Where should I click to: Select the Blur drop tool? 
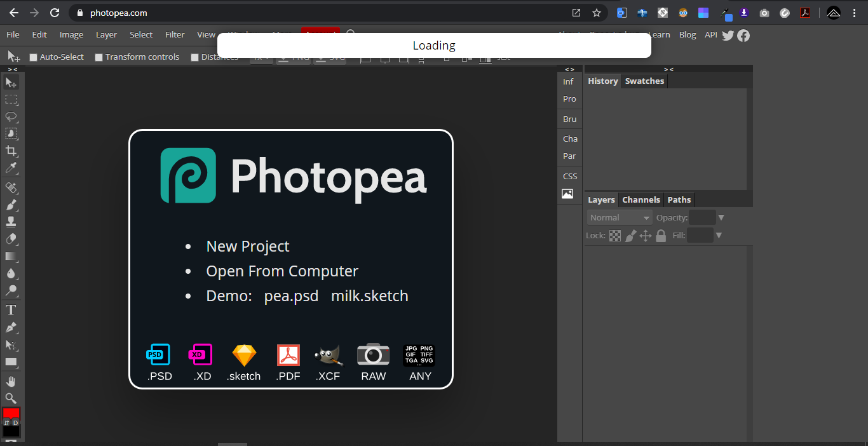point(11,274)
